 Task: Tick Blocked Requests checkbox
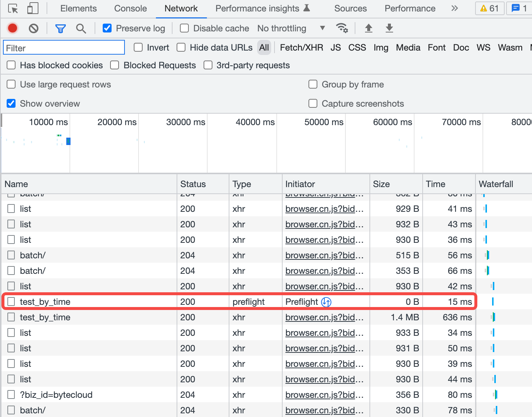pos(115,65)
